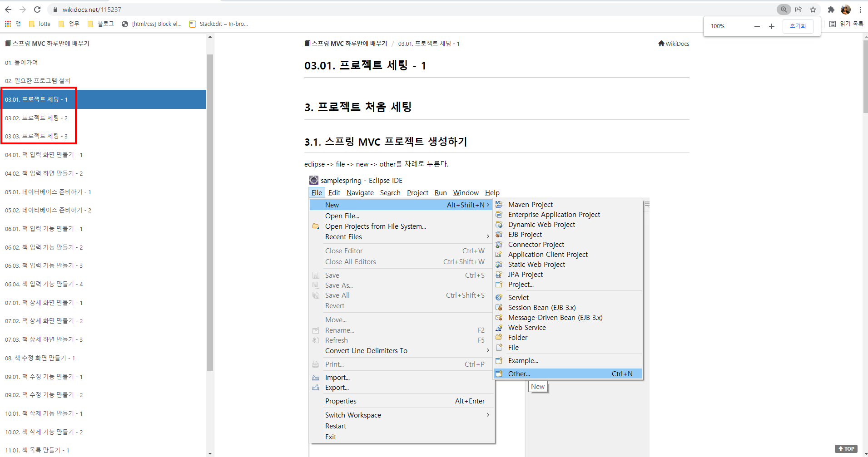The width and height of the screenshot is (868, 457).
Task: Click the sidebar vertical scrollbar thumb
Action: (210, 212)
